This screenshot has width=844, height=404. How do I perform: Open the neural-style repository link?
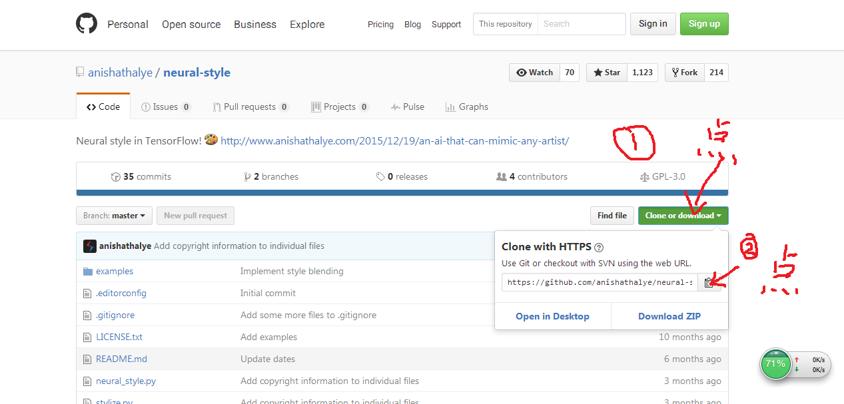tap(196, 72)
